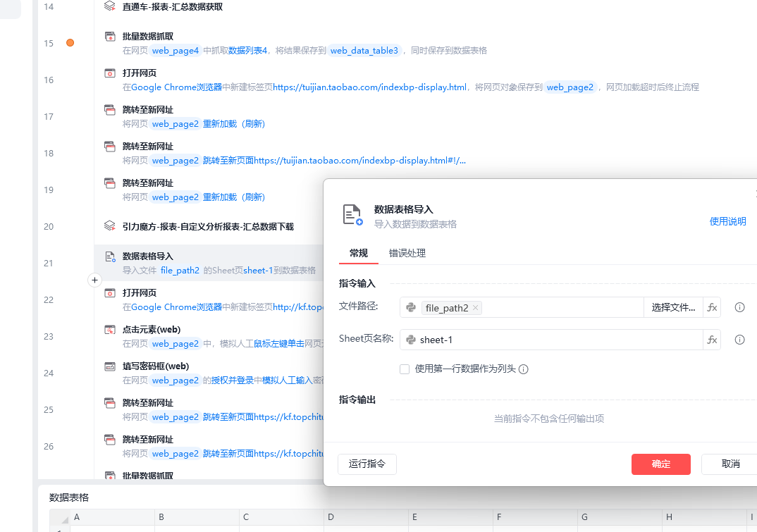The height and width of the screenshot is (532, 757).
Task: Enable using first row as column headers
Action: point(405,369)
